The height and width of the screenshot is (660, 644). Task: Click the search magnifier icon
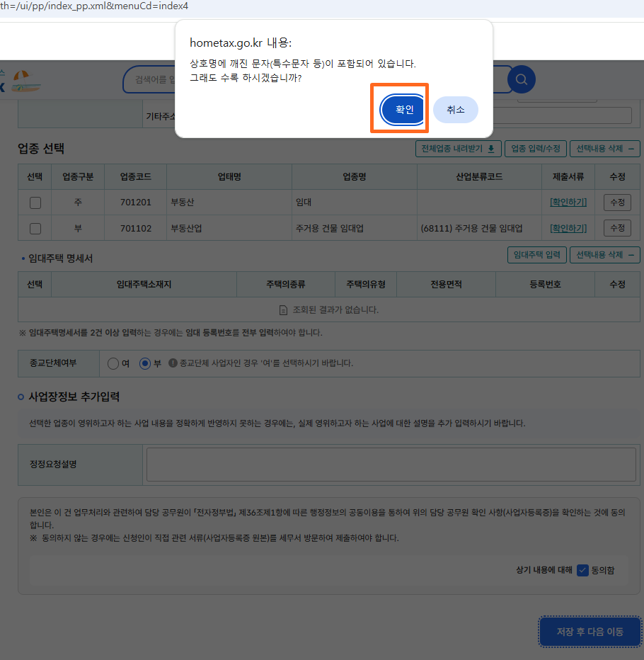point(521,79)
